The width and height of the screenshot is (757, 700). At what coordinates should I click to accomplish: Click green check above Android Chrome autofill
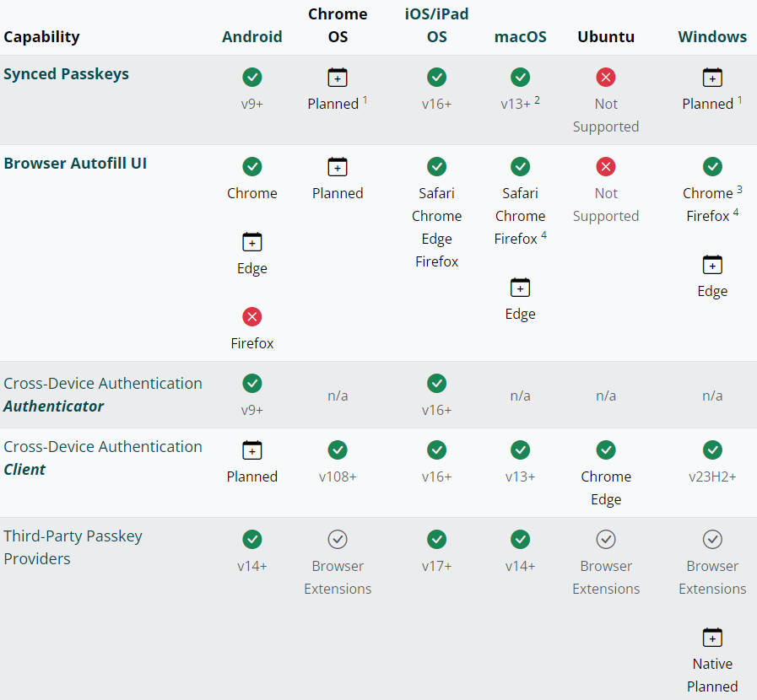(252, 166)
